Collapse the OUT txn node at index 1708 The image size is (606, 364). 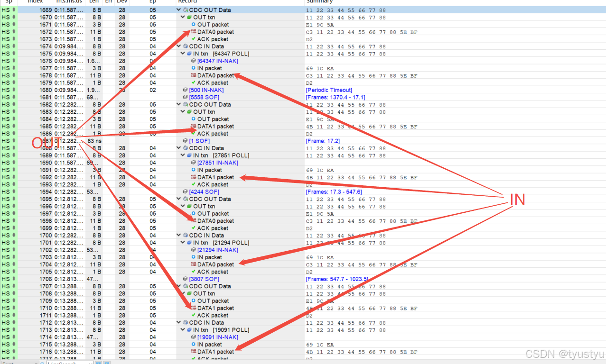coord(183,293)
